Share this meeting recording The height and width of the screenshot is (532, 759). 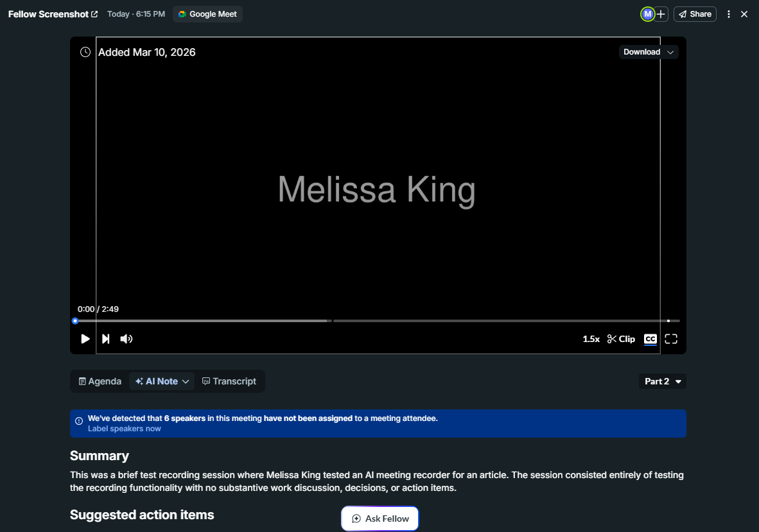coord(695,14)
